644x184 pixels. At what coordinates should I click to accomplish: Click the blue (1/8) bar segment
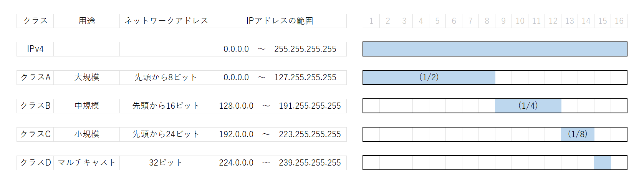coord(578,134)
